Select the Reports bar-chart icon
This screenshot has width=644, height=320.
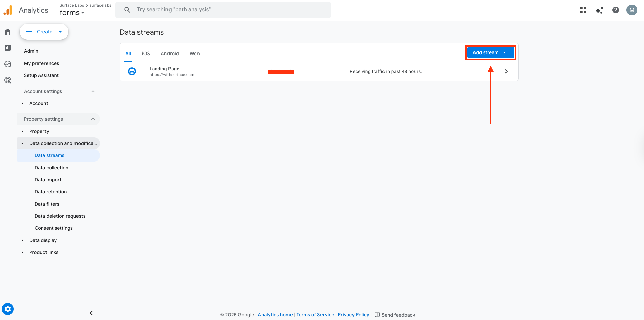(x=8, y=48)
